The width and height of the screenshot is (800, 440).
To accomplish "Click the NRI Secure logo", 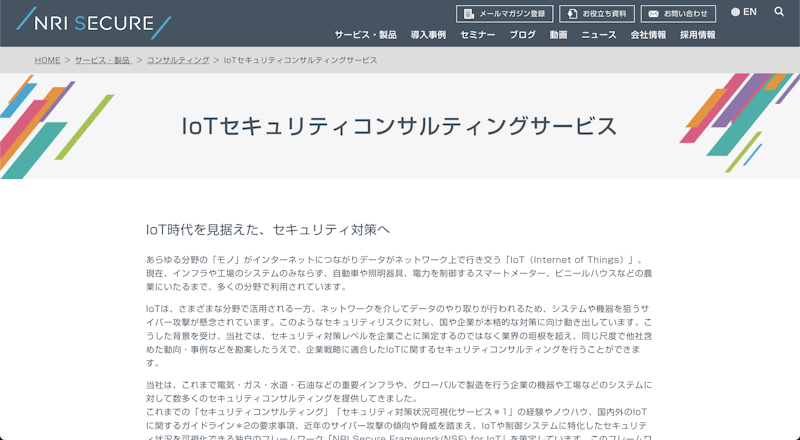I will tap(95, 23).
